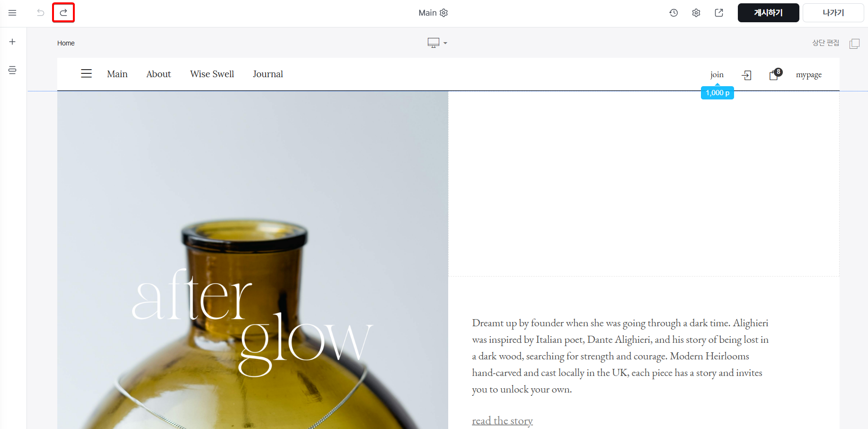Follow the read the story link
The height and width of the screenshot is (429, 868).
coord(502,420)
